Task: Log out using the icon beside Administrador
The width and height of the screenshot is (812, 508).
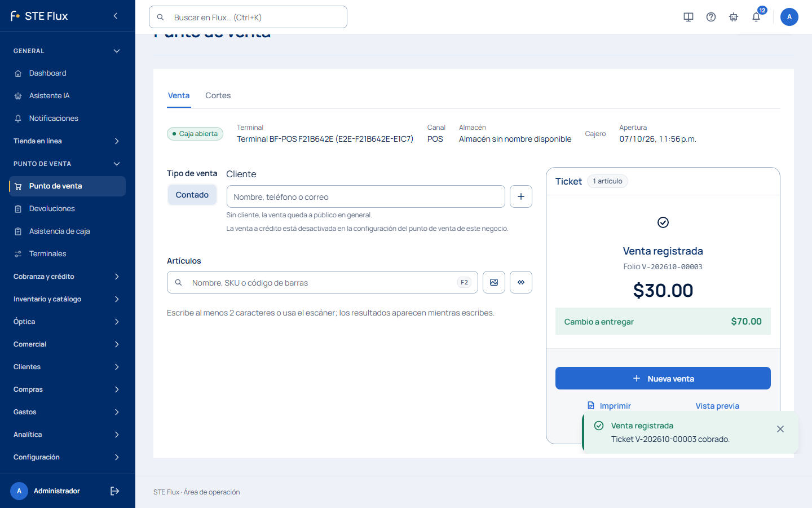Action: click(115, 491)
